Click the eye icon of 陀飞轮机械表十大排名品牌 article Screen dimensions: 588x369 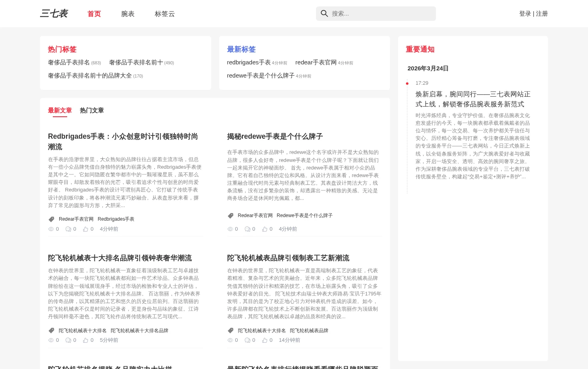pos(51,340)
